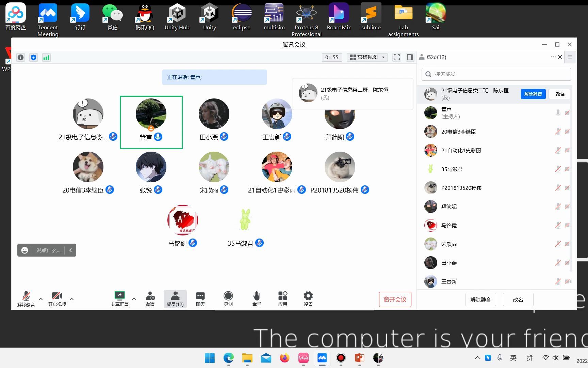Open meeting 设置 settings
This screenshot has height=368, width=588.
[x=308, y=299]
